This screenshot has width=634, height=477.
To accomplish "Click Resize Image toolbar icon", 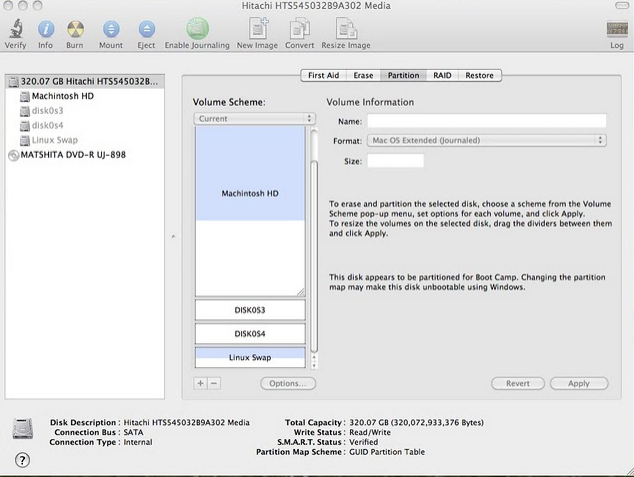I will tap(346, 29).
